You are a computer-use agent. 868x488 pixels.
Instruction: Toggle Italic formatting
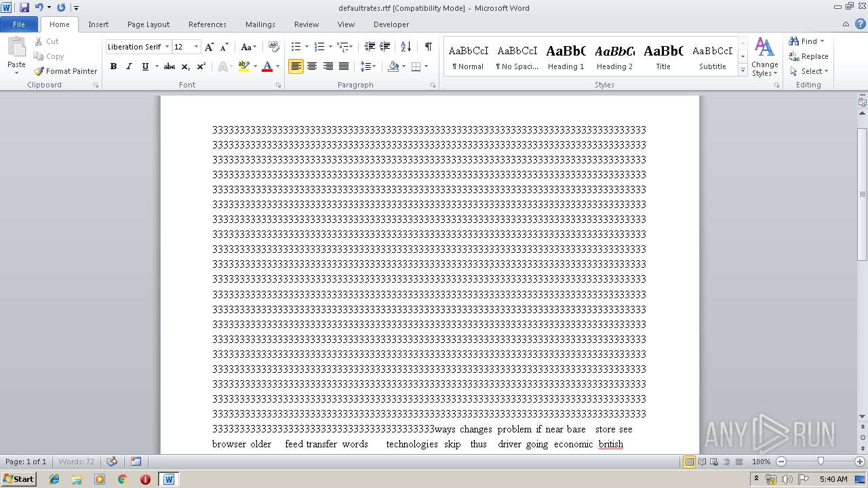point(129,66)
